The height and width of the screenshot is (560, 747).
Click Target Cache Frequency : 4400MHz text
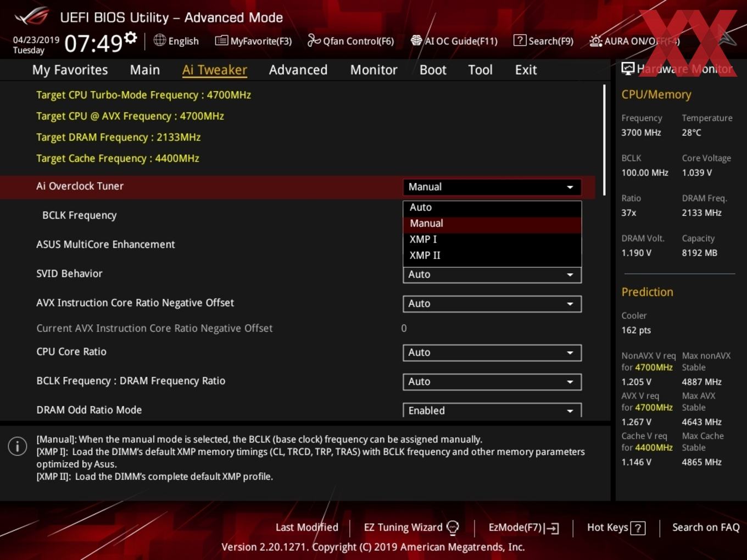[x=118, y=158]
